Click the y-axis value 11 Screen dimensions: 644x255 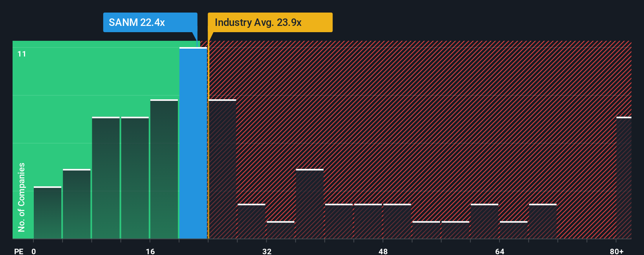(x=22, y=54)
